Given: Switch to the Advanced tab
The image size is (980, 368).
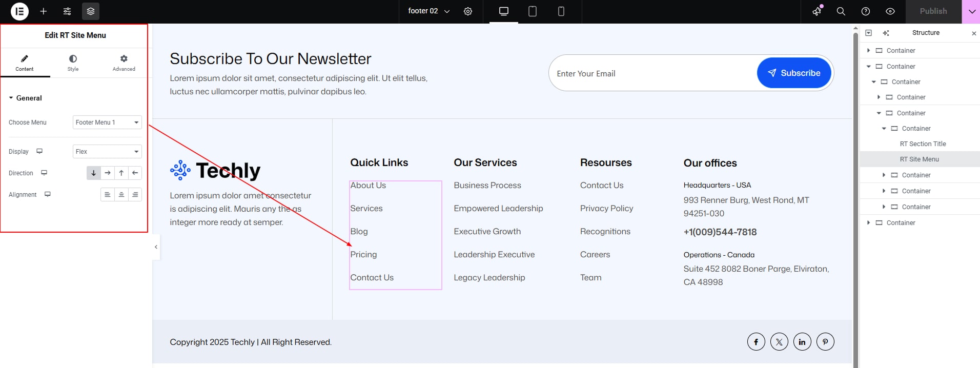Looking at the screenshot, I should 124,63.
